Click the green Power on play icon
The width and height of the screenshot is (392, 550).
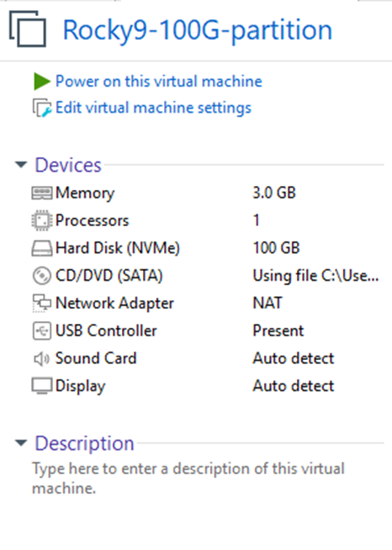click(42, 82)
